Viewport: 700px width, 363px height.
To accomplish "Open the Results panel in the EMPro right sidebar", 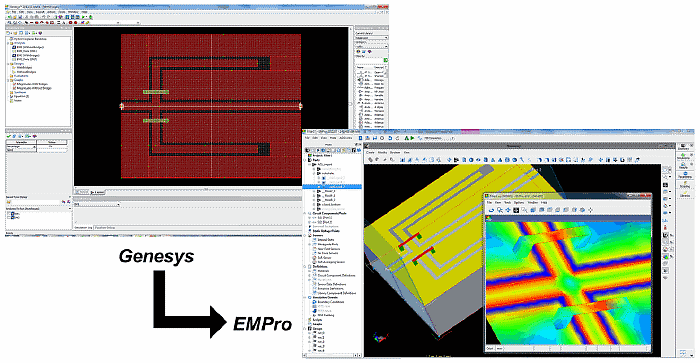I will click(x=684, y=166).
